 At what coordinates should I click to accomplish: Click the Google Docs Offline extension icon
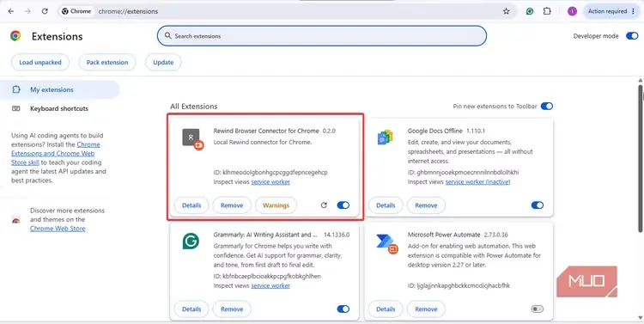tap(386, 137)
